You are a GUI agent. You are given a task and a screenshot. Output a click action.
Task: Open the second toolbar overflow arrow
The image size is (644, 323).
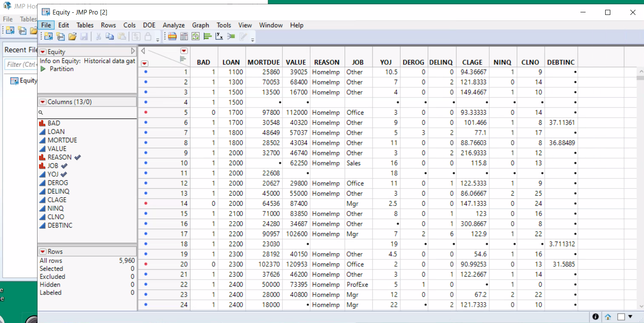(253, 40)
